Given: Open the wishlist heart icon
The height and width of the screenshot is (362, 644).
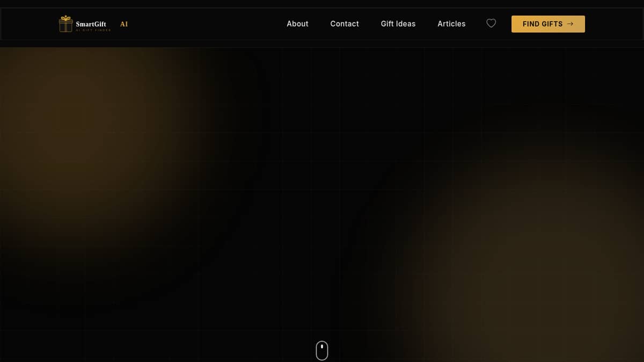Looking at the screenshot, I should point(491,24).
